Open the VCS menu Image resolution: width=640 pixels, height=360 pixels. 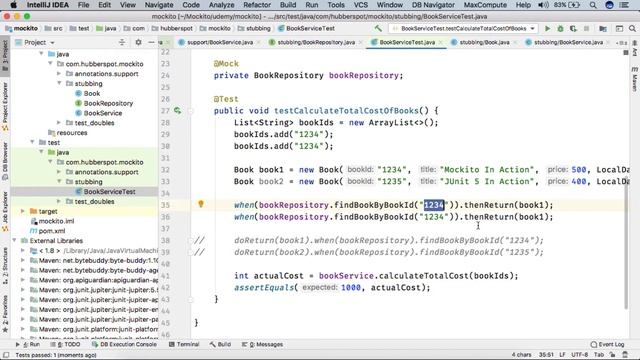pyautogui.click(x=360, y=5)
